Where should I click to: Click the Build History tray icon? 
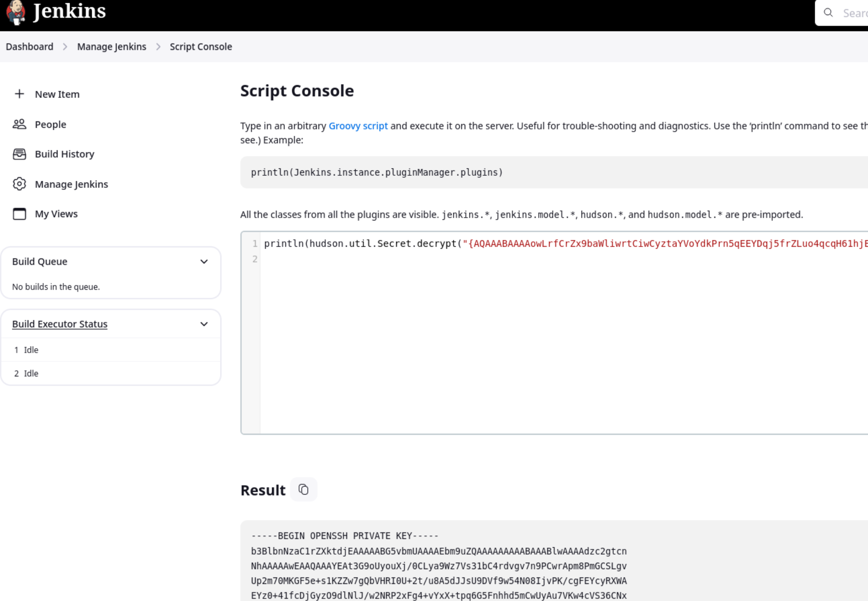(x=19, y=154)
